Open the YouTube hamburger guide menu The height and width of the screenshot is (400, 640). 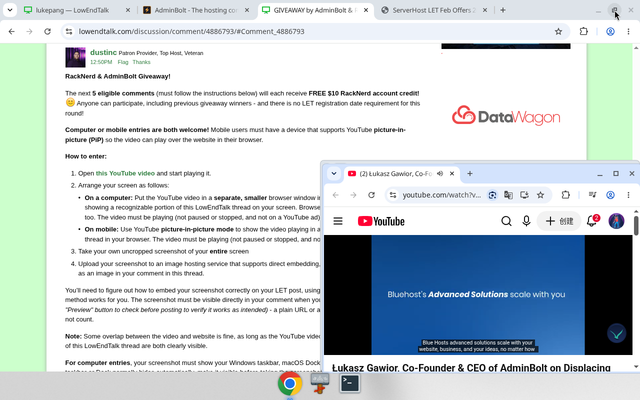point(338,221)
